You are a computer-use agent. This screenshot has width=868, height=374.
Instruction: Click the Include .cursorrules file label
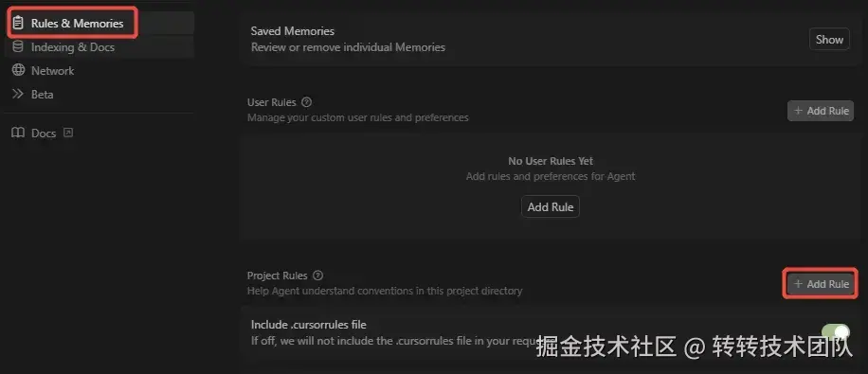coord(308,325)
